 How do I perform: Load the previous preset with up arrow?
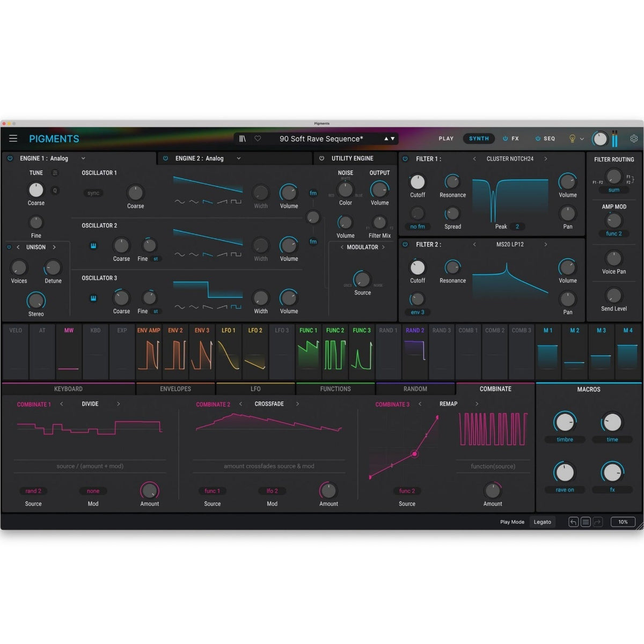(386, 138)
